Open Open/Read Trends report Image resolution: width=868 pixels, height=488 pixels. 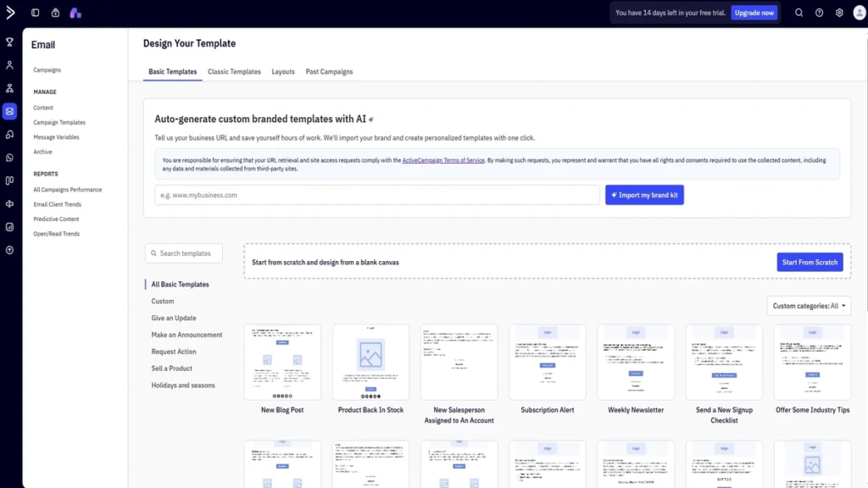click(x=57, y=234)
